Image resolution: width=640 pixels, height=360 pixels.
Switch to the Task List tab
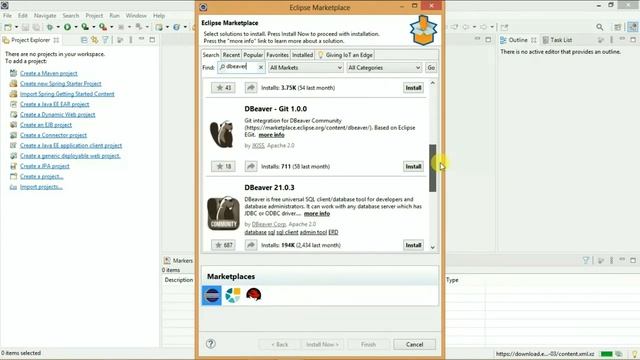[x=557, y=40]
